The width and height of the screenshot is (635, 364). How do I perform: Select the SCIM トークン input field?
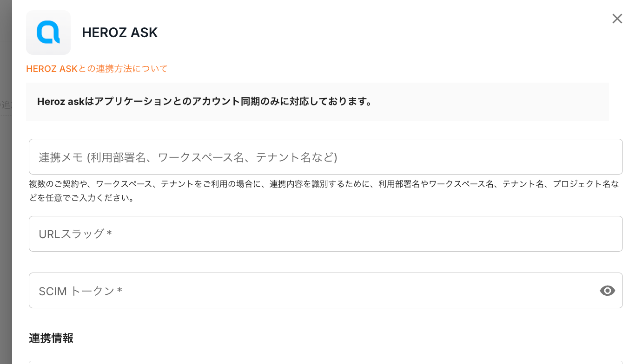click(311, 291)
